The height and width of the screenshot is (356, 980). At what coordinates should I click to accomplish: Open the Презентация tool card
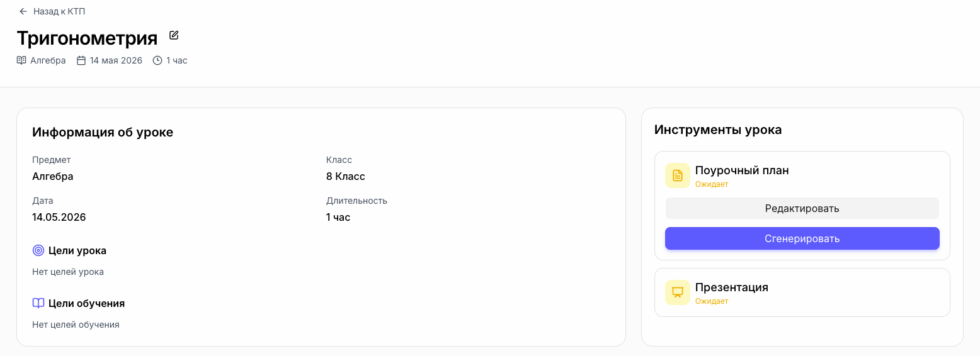tap(802, 292)
